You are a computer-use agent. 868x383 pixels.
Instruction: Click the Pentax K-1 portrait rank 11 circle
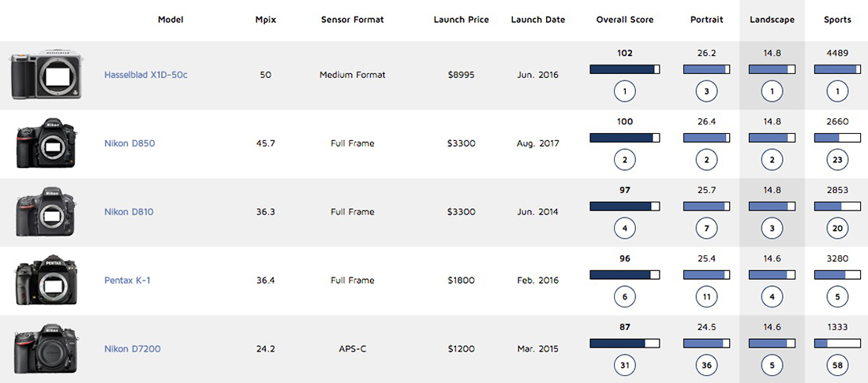tap(706, 297)
